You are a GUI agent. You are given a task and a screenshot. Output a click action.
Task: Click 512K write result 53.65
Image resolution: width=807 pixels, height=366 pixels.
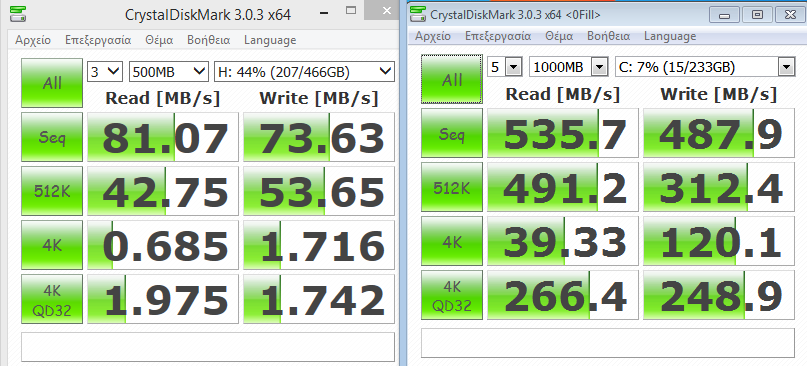319,191
